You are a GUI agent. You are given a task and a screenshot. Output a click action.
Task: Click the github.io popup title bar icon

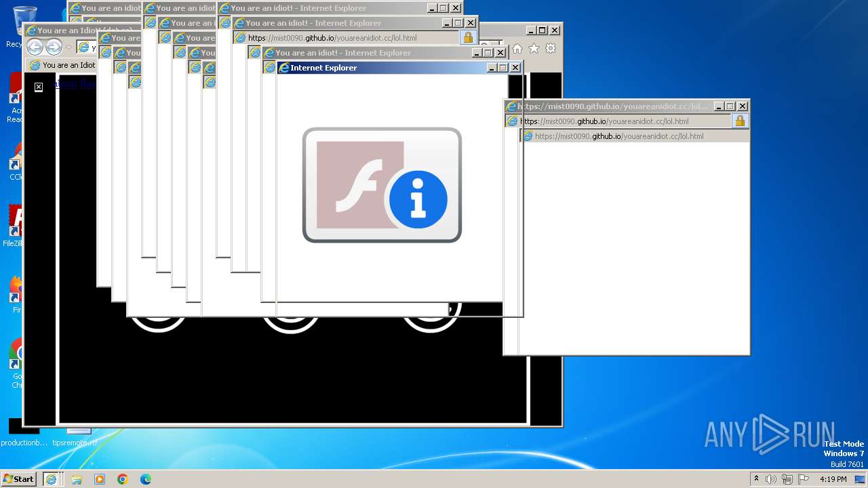click(512, 106)
